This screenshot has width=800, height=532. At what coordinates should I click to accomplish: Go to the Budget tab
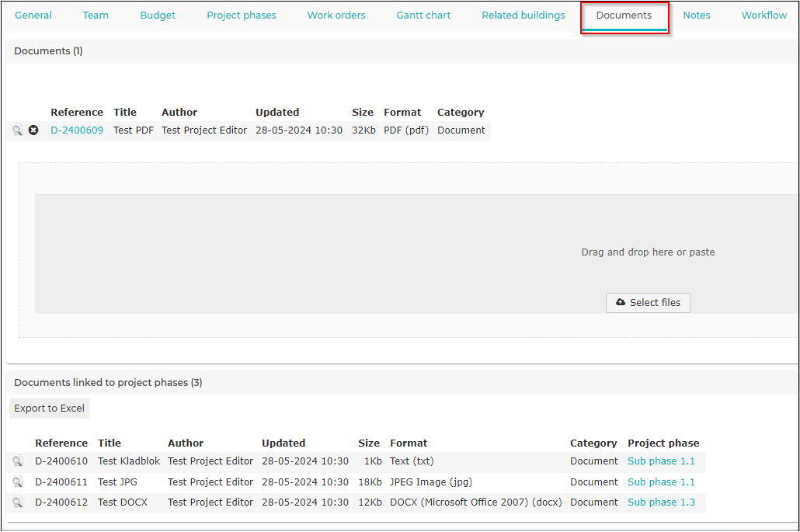[x=158, y=16]
